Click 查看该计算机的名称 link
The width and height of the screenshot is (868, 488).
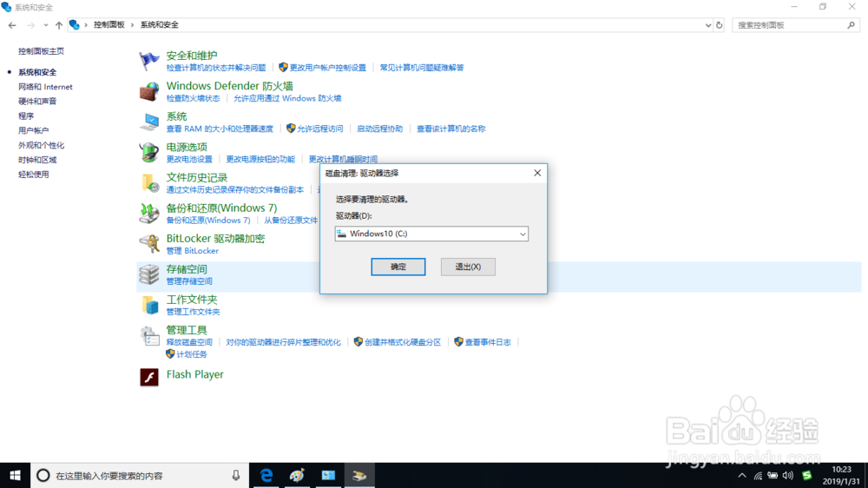point(450,129)
